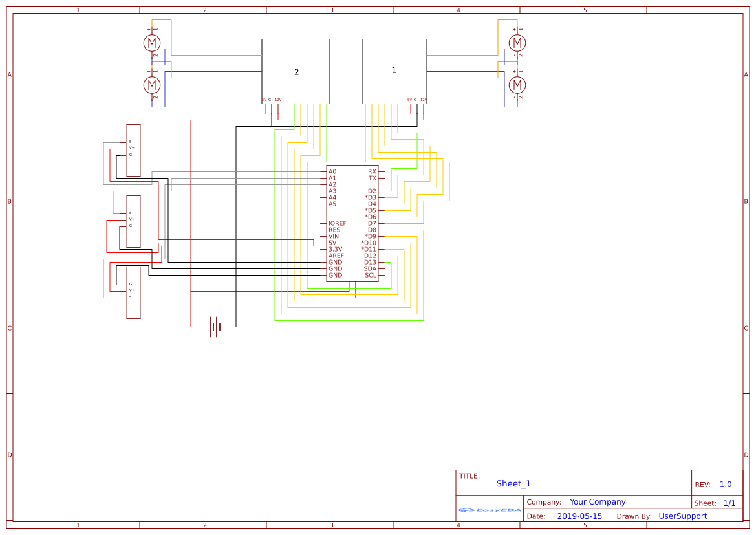This screenshot has height=535, width=756.
Task: Select the D12 pin label
Action: pyautogui.click(x=371, y=256)
